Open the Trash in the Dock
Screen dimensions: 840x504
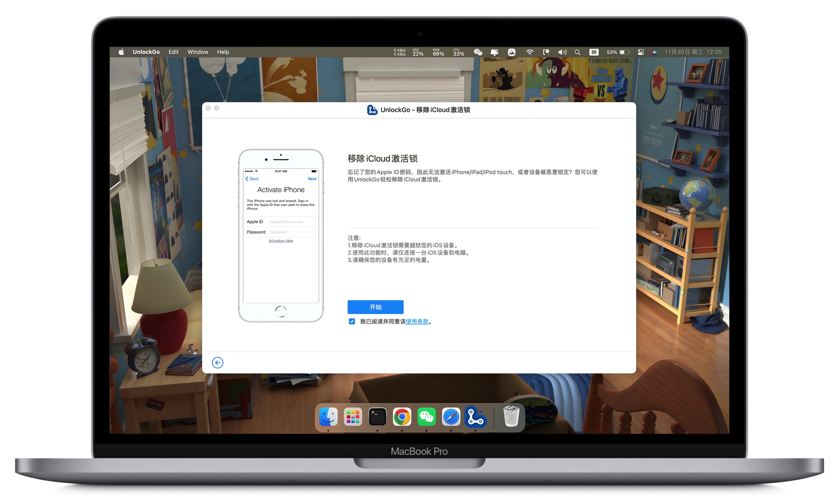[x=511, y=417]
